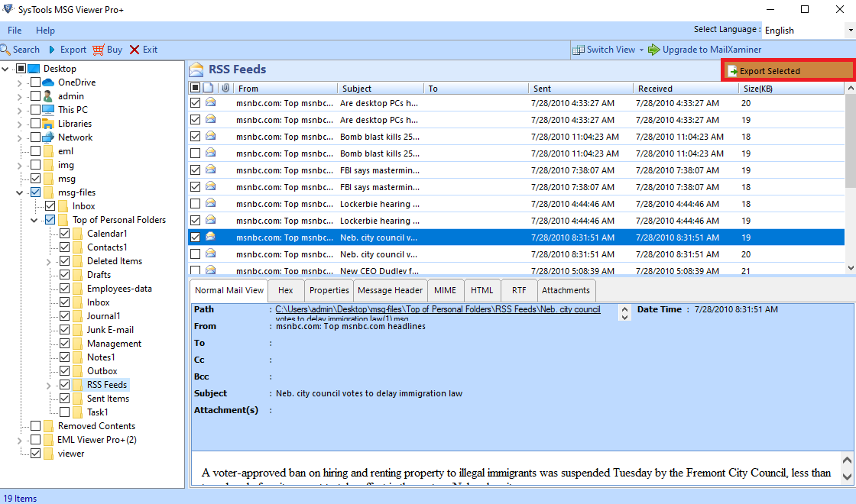
Task: Collapse Top of Personal Folders node
Action: (34, 220)
